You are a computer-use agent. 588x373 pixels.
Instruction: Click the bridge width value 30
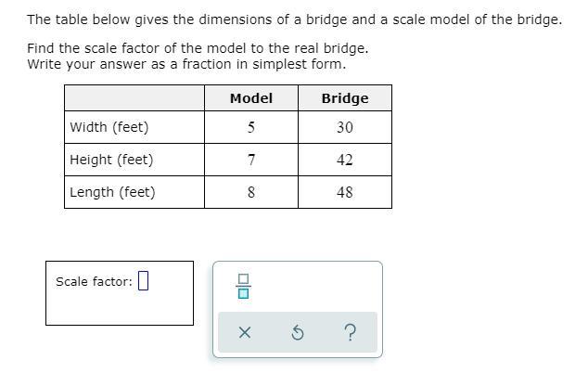click(x=345, y=127)
